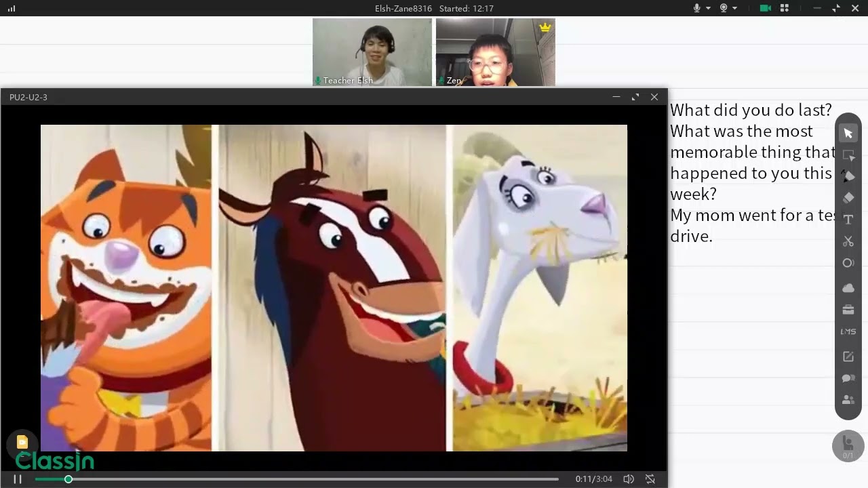The height and width of the screenshot is (488, 868).
Task: Select Zen's video thumbnail
Action: (496, 52)
